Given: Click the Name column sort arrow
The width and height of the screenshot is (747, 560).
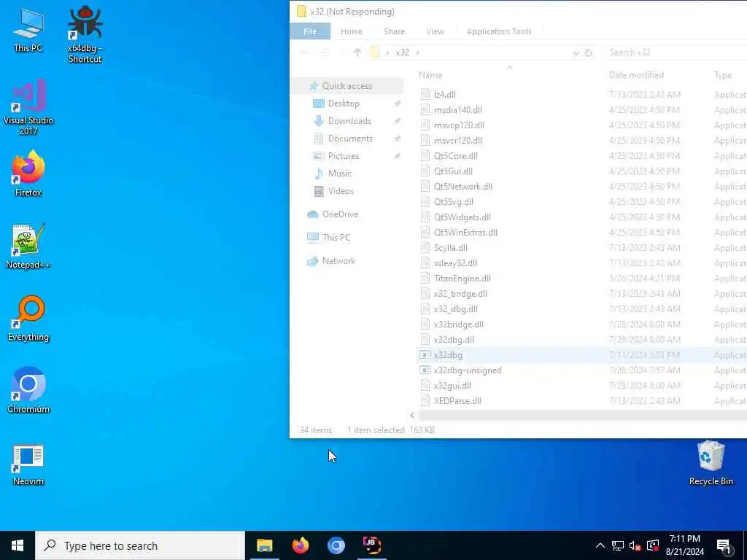Looking at the screenshot, I should click(x=509, y=68).
